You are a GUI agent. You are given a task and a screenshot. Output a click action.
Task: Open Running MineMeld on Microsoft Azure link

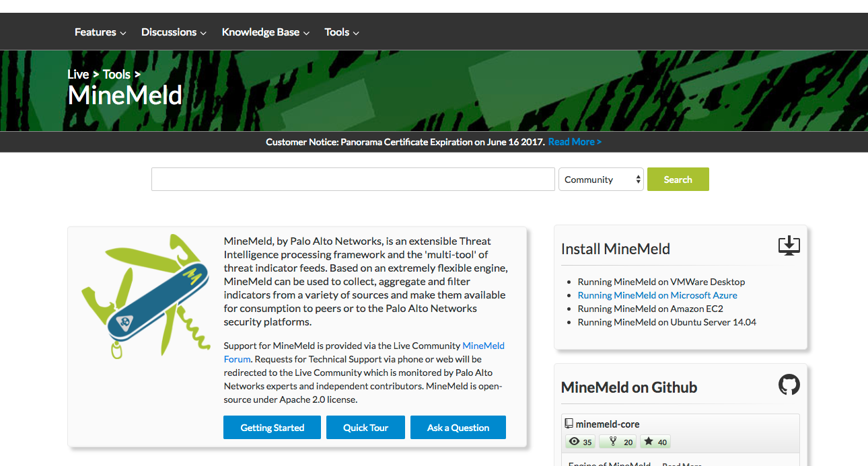click(x=657, y=295)
